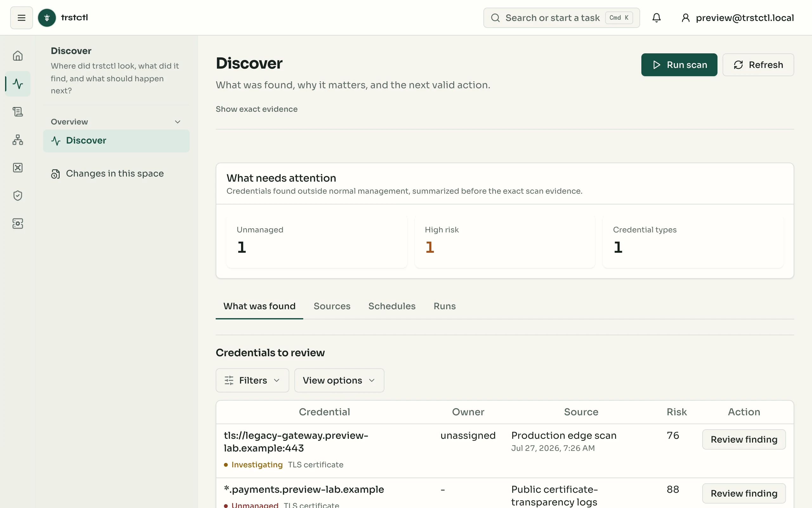The height and width of the screenshot is (508, 812).
Task: Sort by the Credential column header
Action: [x=324, y=412]
